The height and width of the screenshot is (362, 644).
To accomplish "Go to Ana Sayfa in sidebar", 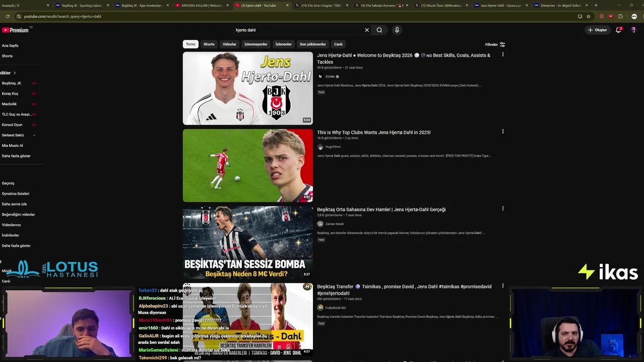I will 10,46.
